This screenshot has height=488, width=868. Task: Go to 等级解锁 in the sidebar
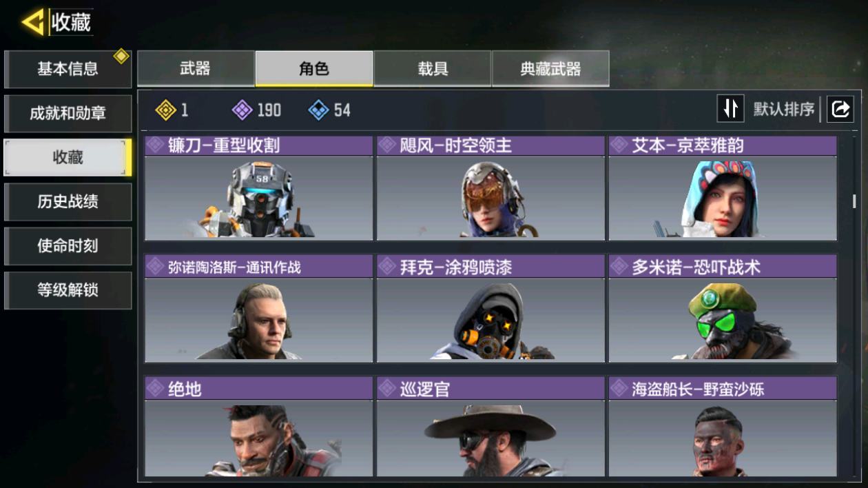(68, 289)
